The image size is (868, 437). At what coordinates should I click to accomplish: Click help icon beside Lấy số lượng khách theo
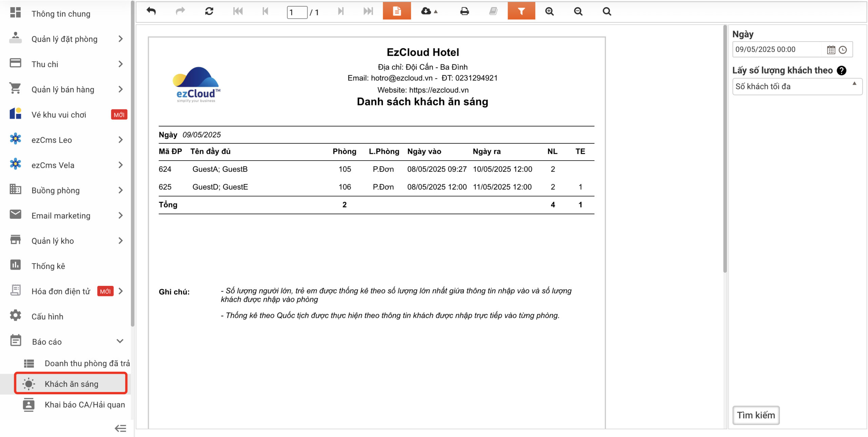pyautogui.click(x=842, y=70)
